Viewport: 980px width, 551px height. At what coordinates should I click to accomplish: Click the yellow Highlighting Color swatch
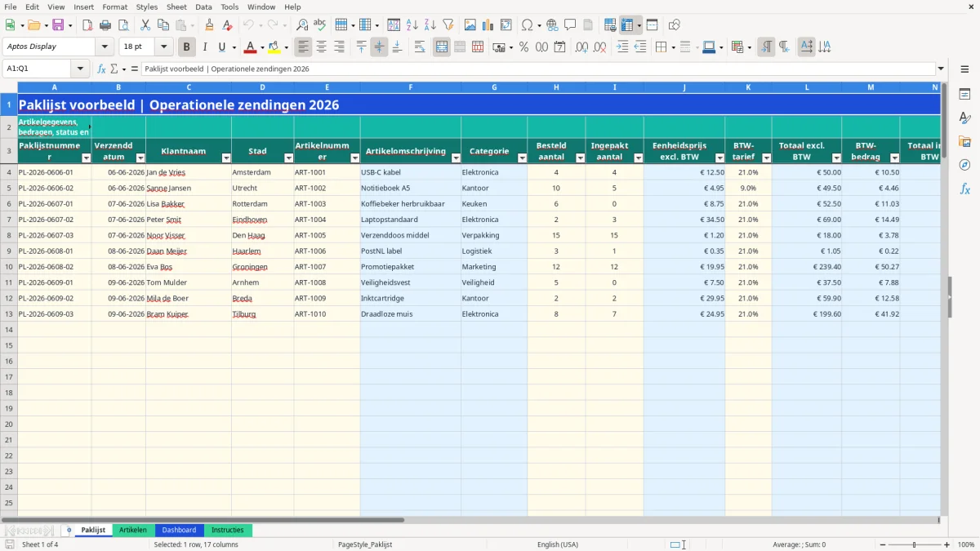pos(274,47)
